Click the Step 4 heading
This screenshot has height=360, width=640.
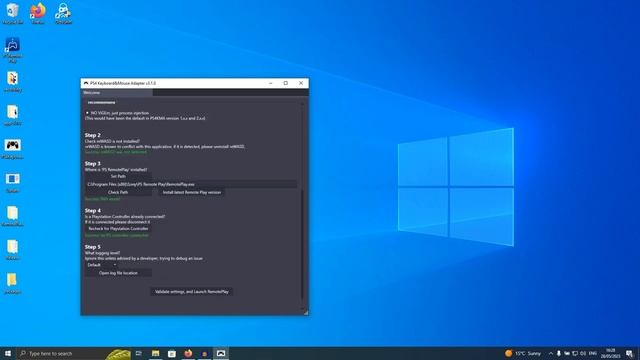pyautogui.click(x=93, y=211)
